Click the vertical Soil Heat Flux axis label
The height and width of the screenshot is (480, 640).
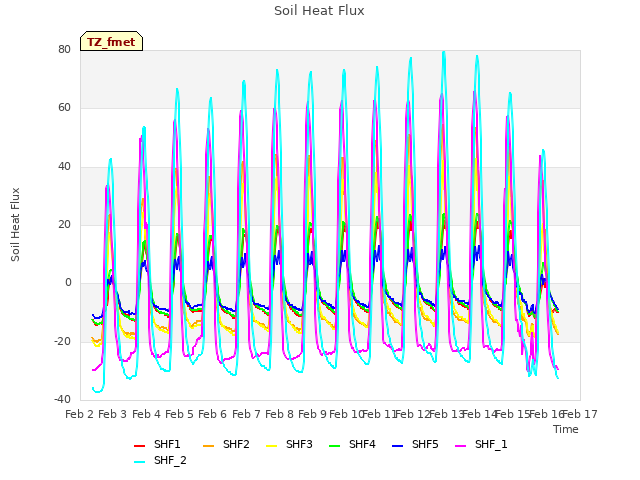tap(15, 224)
